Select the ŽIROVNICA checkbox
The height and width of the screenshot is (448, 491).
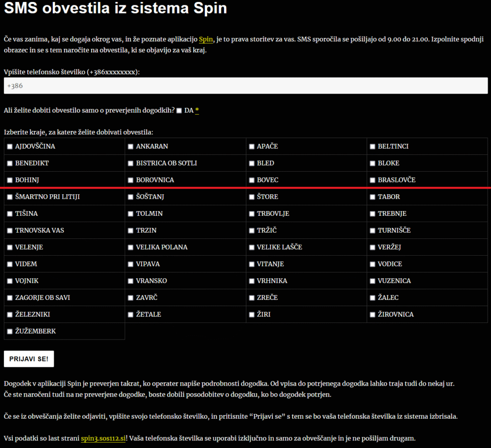click(373, 315)
